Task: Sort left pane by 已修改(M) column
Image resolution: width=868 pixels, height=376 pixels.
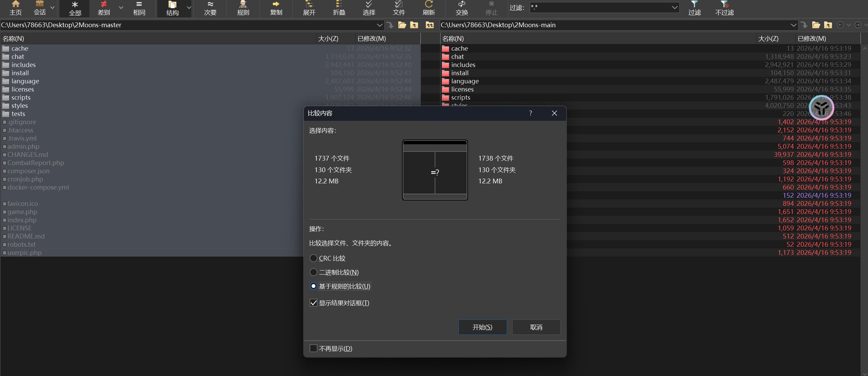Action: click(387, 38)
